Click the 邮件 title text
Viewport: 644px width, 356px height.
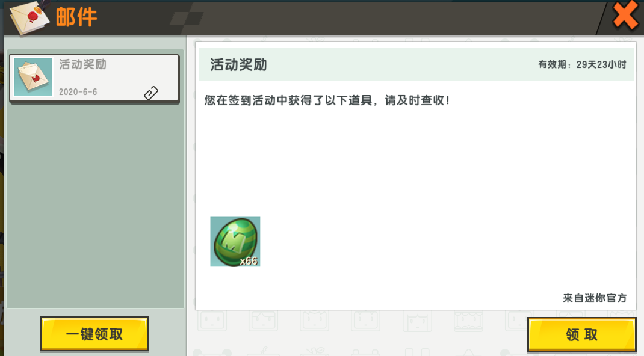click(76, 17)
